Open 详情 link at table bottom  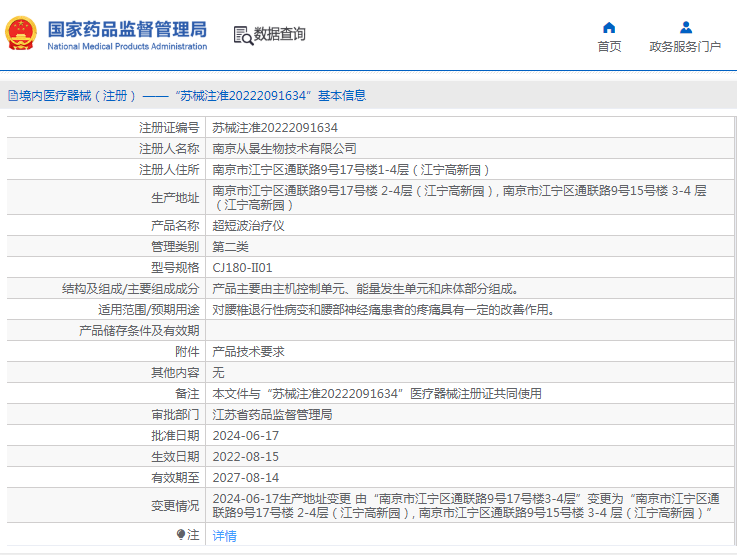coord(225,535)
